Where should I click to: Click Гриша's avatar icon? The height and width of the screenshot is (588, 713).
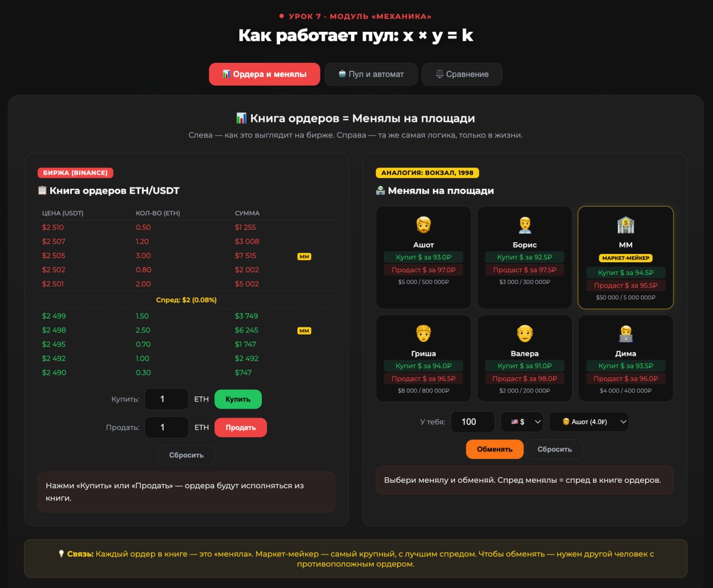coord(423,334)
